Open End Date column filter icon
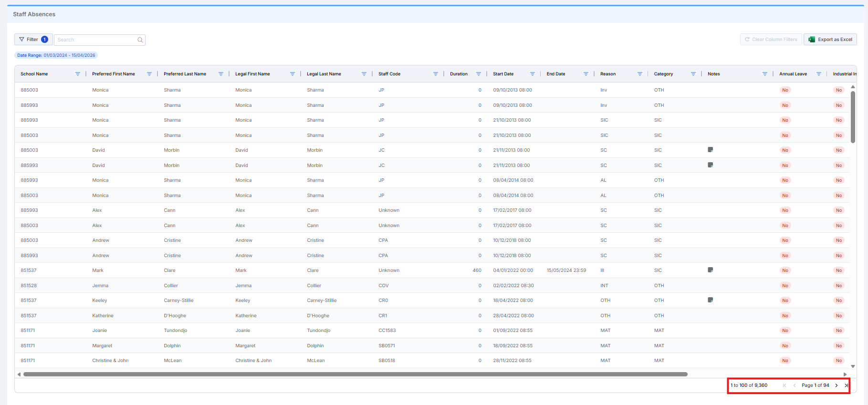 click(586, 74)
